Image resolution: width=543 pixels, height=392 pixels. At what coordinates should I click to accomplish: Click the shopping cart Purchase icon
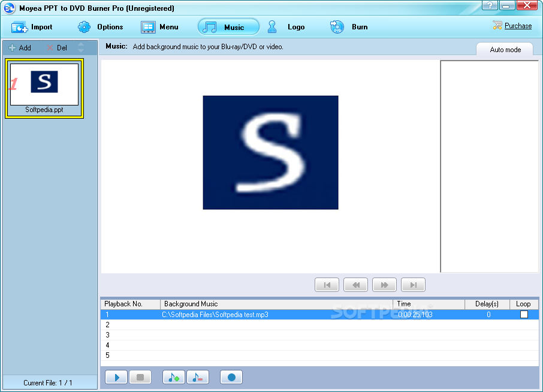(x=497, y=25)
